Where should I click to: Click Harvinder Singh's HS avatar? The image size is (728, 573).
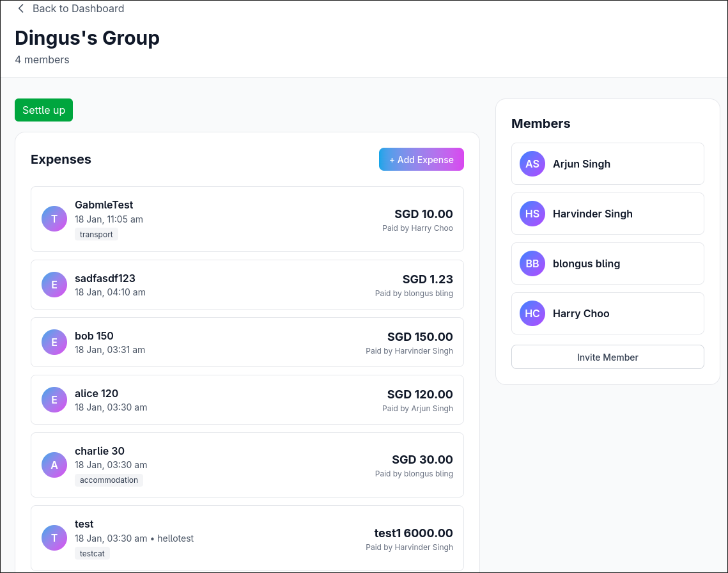pyautogui.click(x=532, y=214)
